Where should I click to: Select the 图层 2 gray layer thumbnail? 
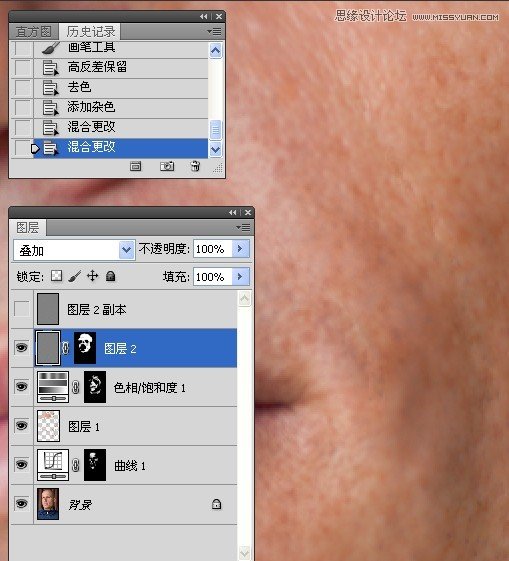point(48,348)
